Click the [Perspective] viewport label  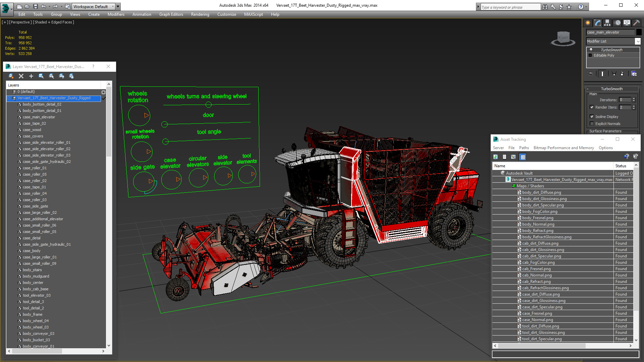click(20, 22)
